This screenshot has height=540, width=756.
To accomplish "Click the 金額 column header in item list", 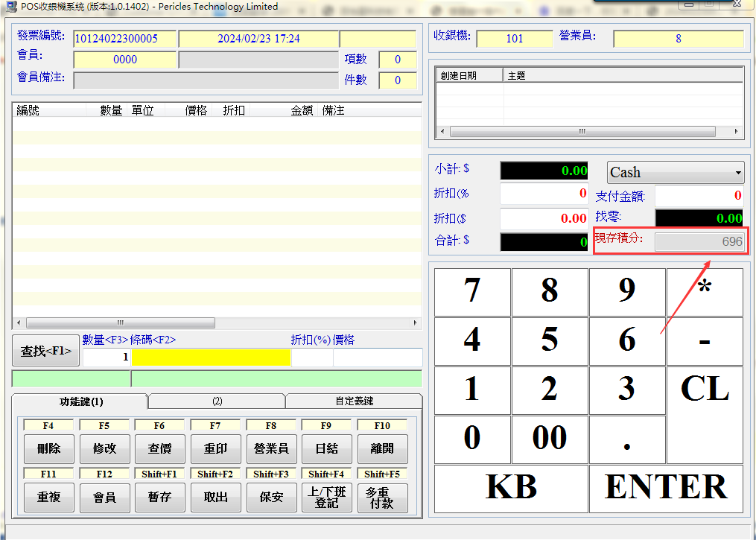I will click(x=284, y=110).
